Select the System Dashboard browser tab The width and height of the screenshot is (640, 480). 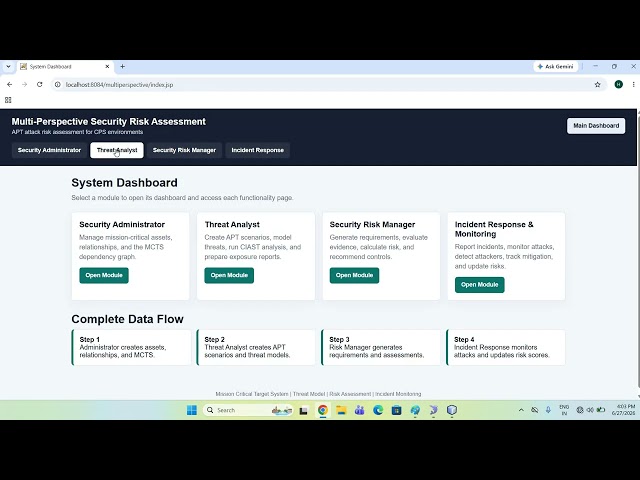tap(65, 67)
